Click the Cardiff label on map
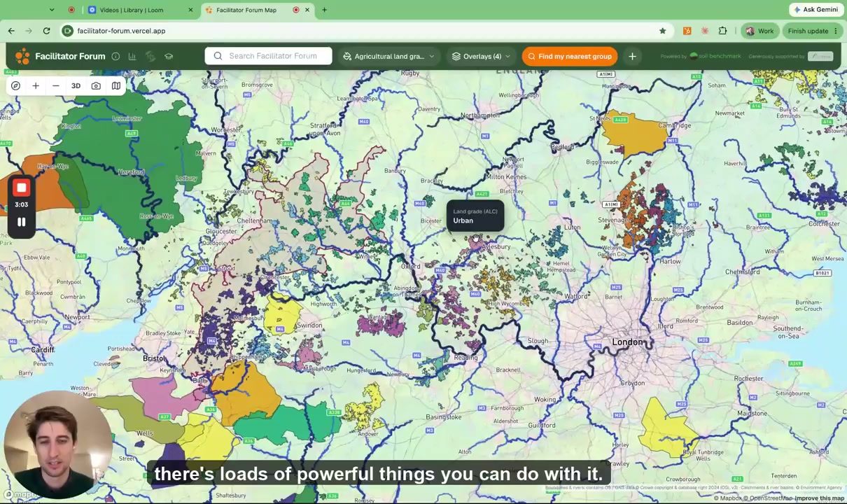847x504 pixels. pyautogui.click(x=43, y=349)
